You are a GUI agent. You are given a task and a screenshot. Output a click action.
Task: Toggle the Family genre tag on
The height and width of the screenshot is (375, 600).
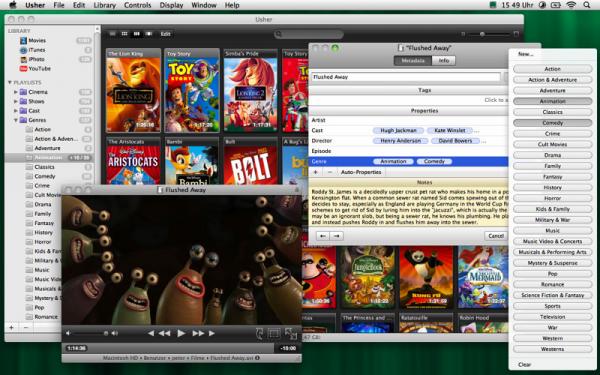552,166
